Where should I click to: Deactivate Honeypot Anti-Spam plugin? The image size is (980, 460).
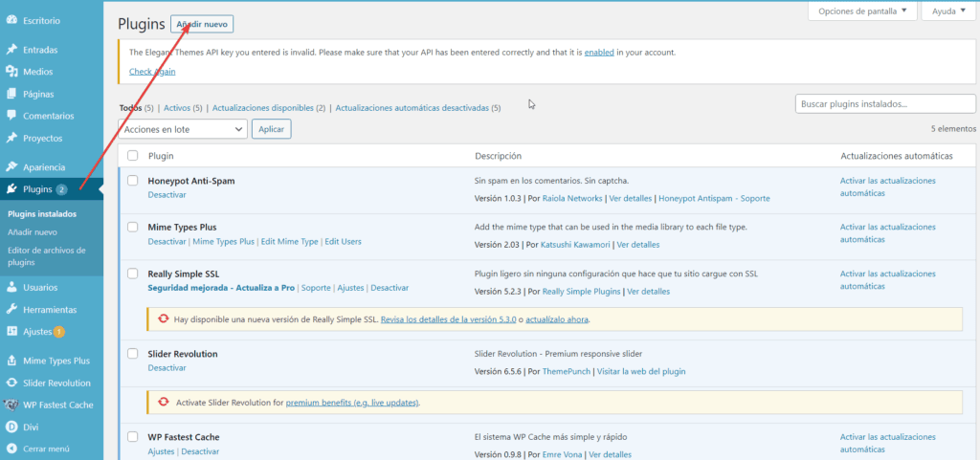tap(167, 195)
